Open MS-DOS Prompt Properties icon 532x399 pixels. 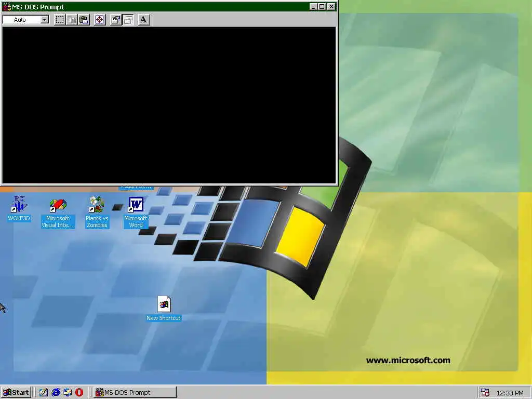coord(116,20)
